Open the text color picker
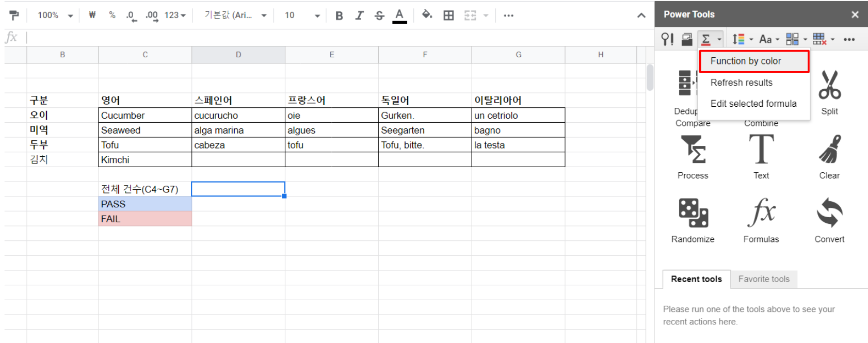Screen dimensions: 868x343 click(x=399, y=15)
